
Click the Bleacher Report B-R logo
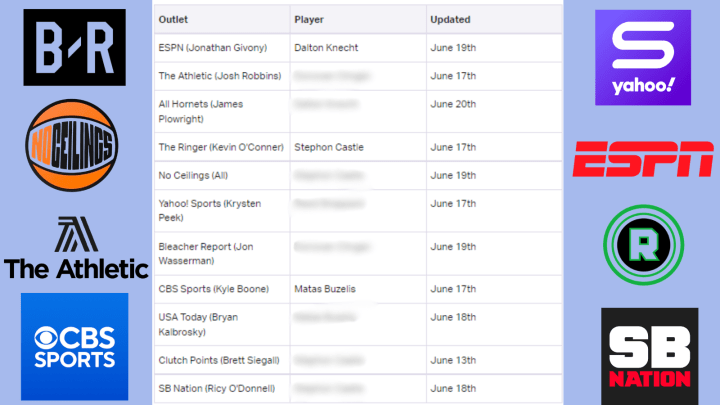74,48
